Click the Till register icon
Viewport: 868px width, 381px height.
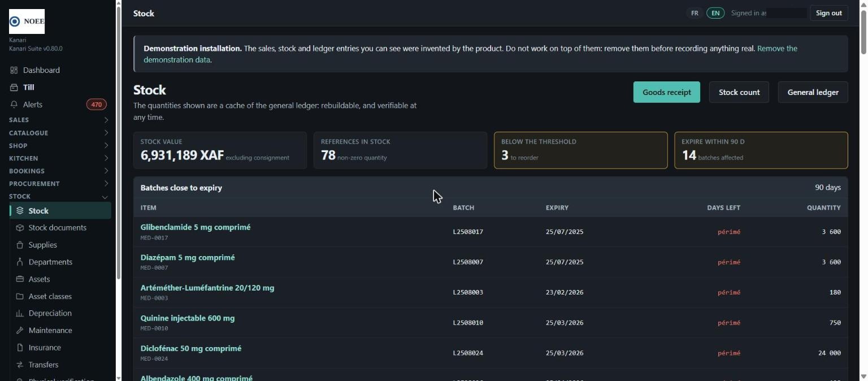click(x=14, y=87)
